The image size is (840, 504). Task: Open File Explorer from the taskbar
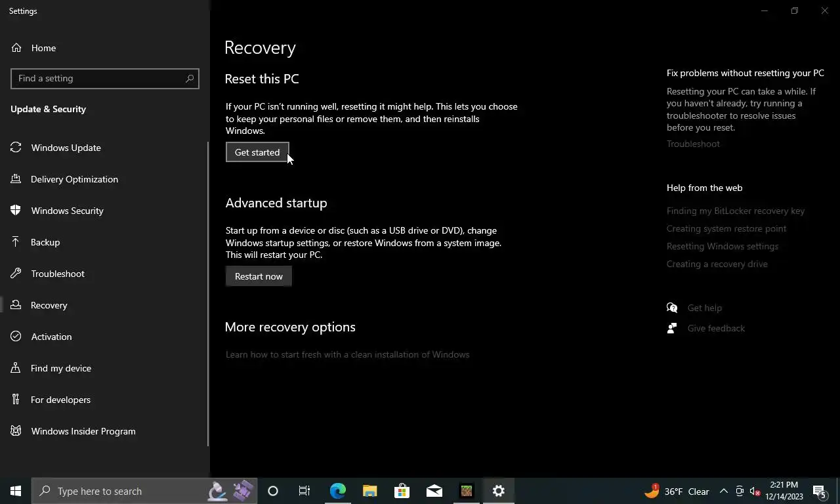[370, 491]
